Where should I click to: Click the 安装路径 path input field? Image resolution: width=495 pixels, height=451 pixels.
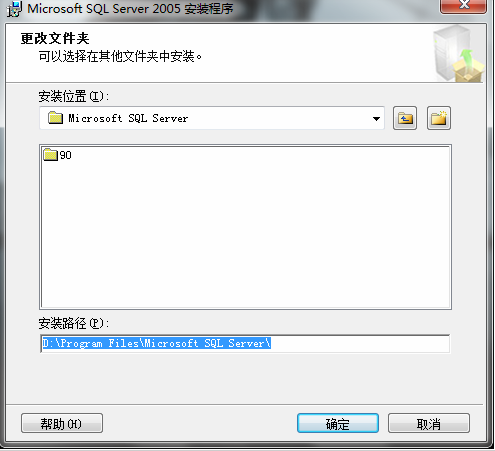click(x=245, y=343)
